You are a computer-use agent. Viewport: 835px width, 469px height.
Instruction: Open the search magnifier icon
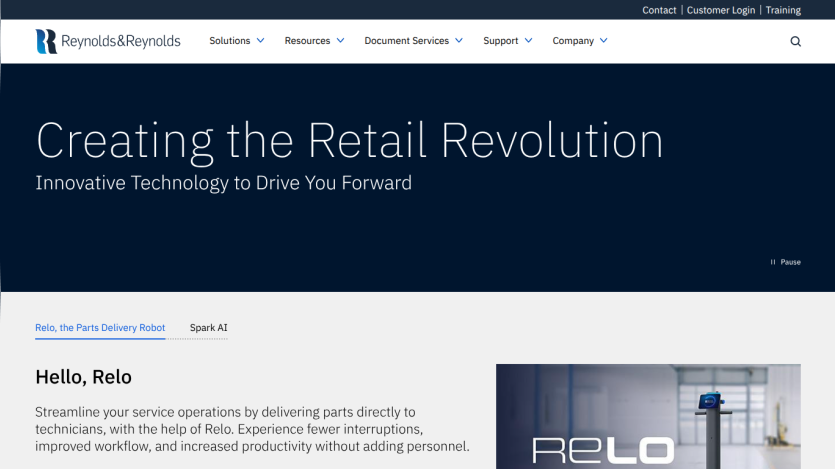coord(796,42)
